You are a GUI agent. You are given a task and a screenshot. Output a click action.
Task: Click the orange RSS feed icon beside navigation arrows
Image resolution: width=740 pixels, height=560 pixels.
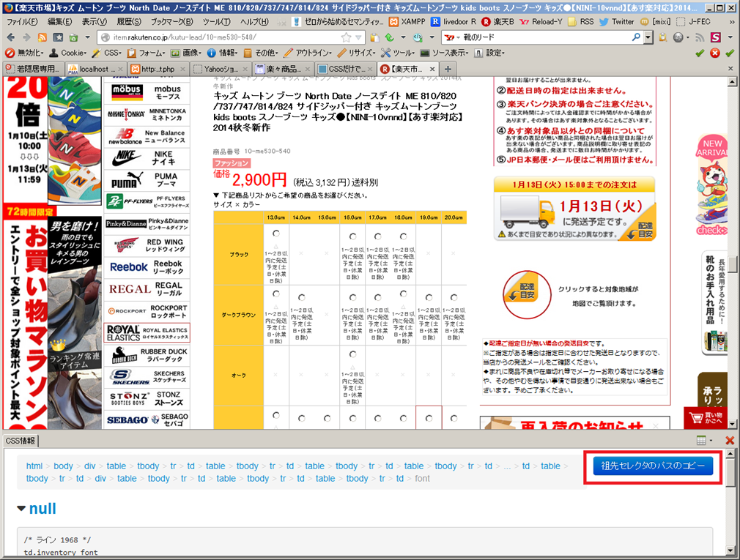point(42,37)
